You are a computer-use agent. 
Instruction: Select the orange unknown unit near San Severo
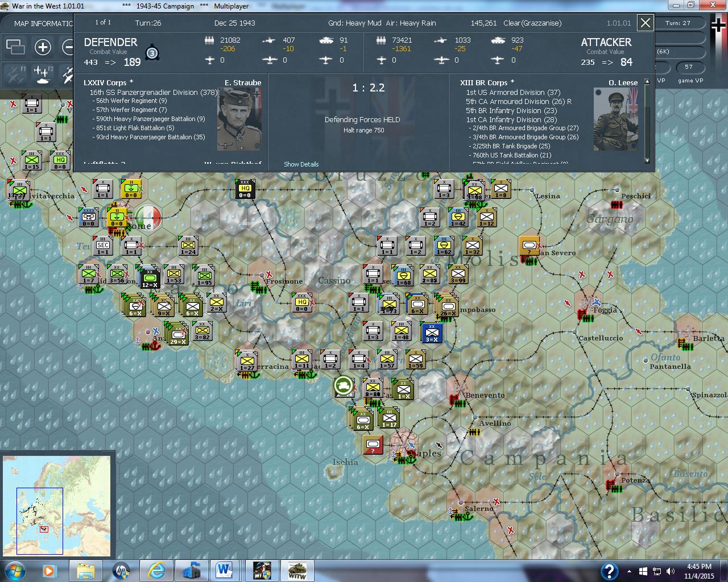530,246
